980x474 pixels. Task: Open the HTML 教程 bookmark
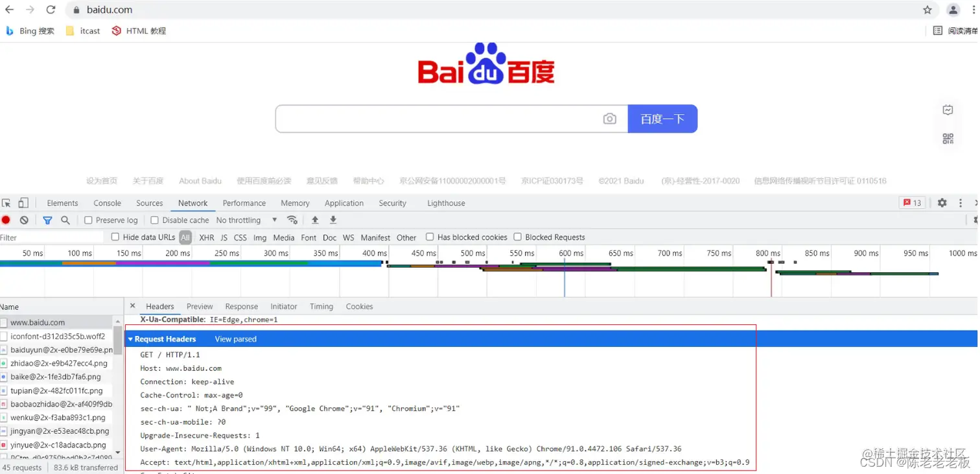coord(139,30)
